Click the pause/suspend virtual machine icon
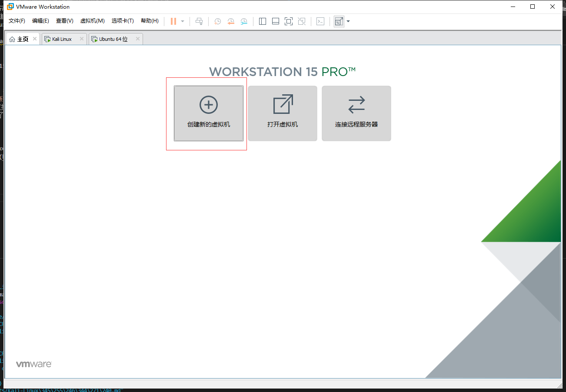The width and height of the screenshot is (566, 392). (173, 21)
